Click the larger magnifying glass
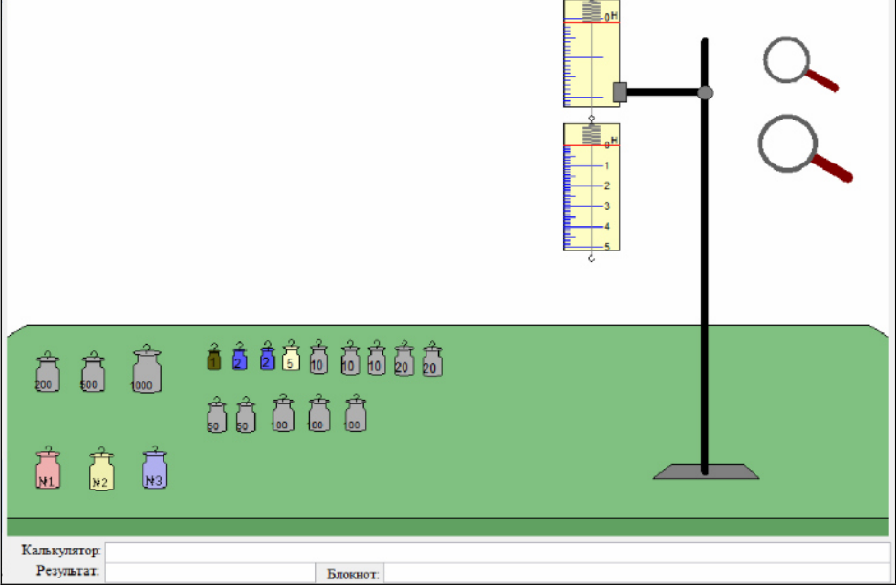This screenshot has height=588, width=896. coord(804,147)
